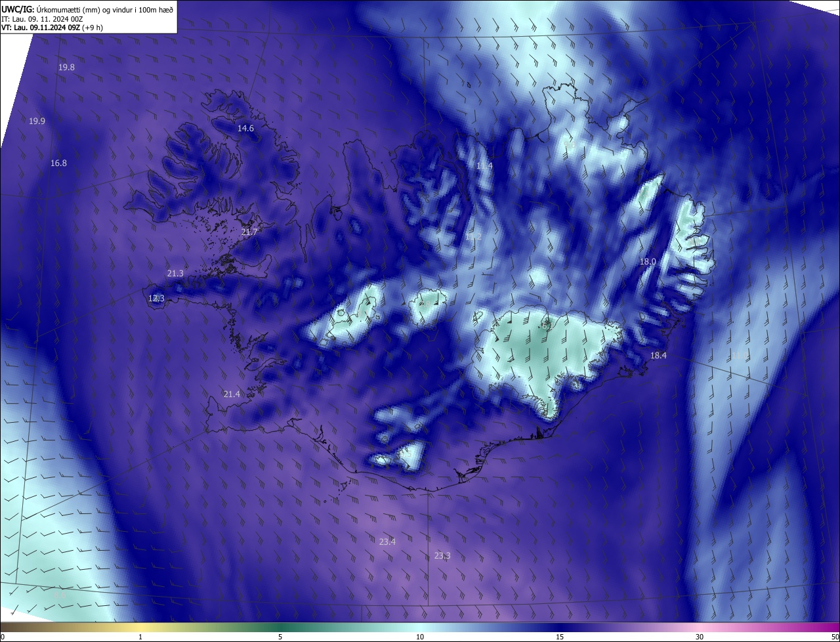The image size is (840, 642).
Task: Select the 11.4 value label
Action: [x=484, y=166]
